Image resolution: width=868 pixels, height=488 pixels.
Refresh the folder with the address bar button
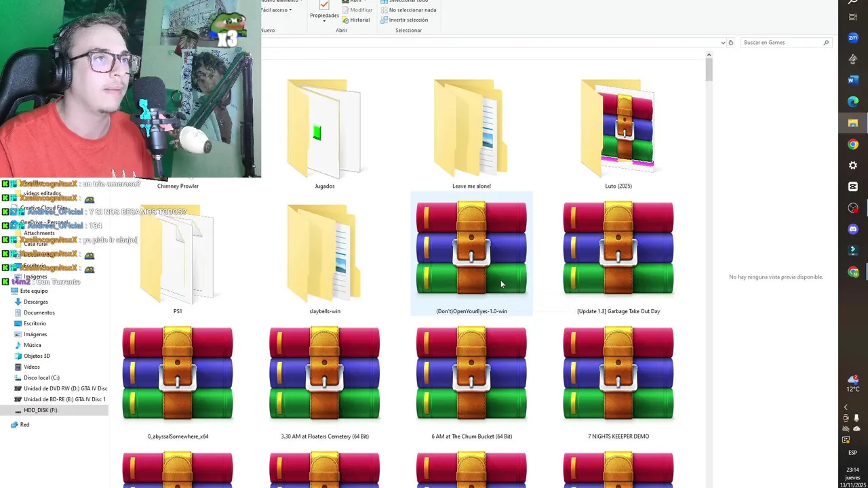point(730,43)
